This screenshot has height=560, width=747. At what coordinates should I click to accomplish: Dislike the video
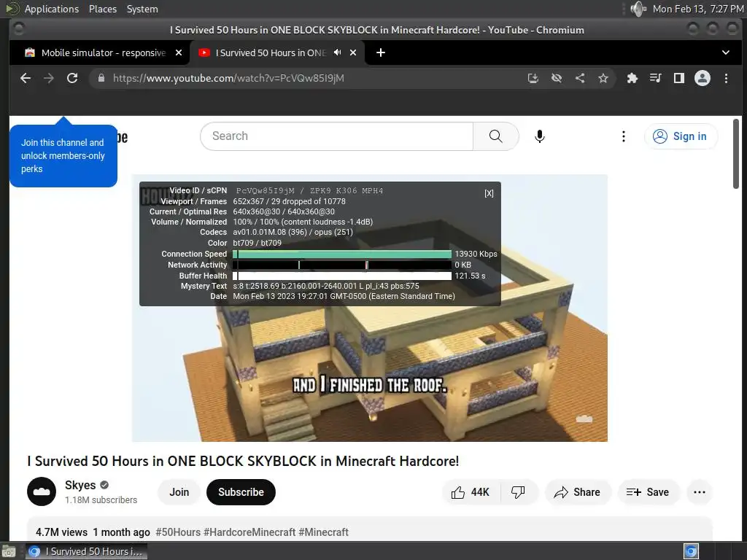point(519,492)
